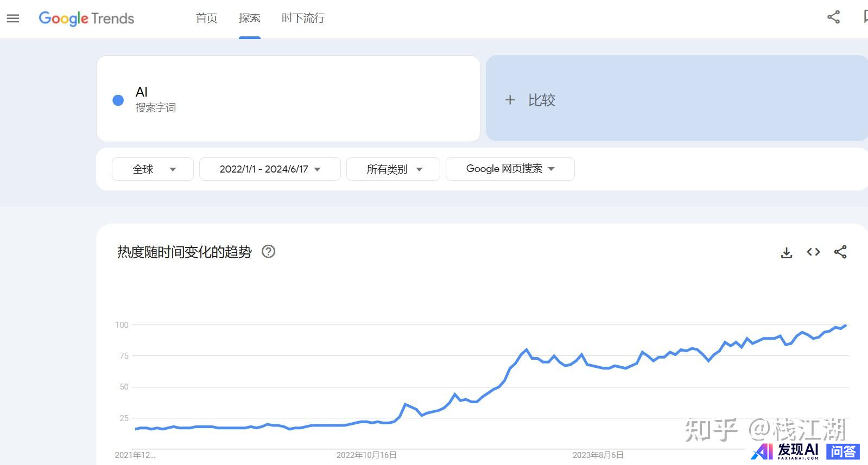The image size is (868, 465).
Task: Click the share icon in top header
Action: pyautogui.click(x=833, y=17)
